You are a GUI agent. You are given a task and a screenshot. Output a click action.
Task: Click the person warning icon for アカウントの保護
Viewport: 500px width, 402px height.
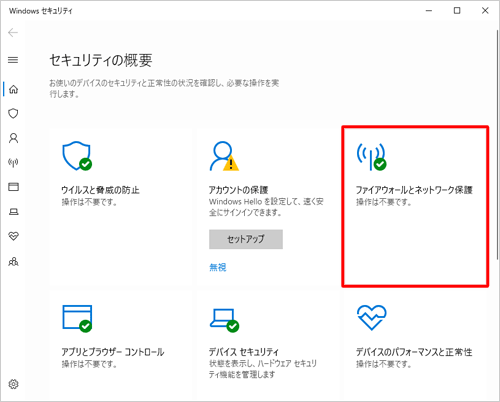pyautogui.click(x=224, y=156)
